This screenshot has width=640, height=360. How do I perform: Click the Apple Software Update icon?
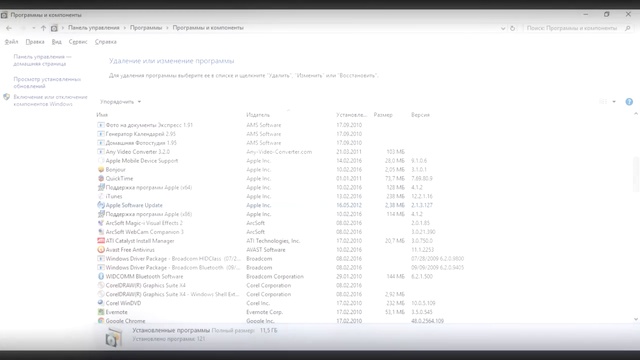pos(101,205)
